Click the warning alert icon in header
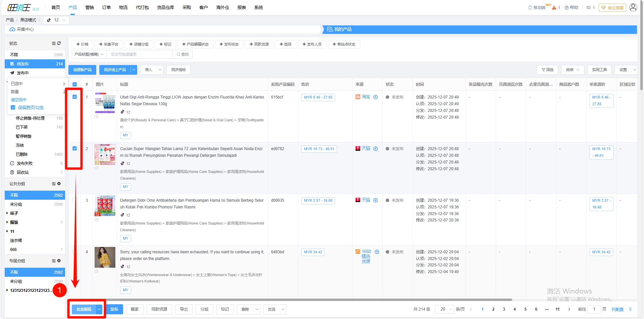Screen dimensions: 644x319 (554, 8)
